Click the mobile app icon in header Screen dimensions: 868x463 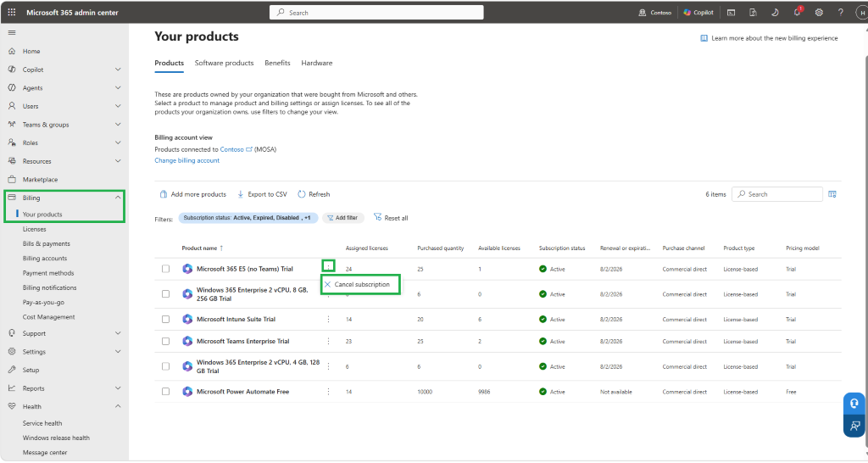[753, 12]
